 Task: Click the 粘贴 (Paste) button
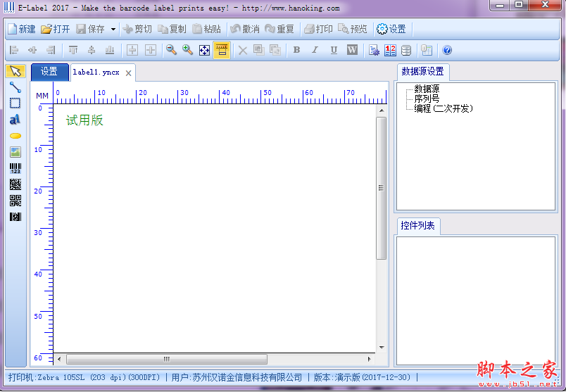(206, 29)
